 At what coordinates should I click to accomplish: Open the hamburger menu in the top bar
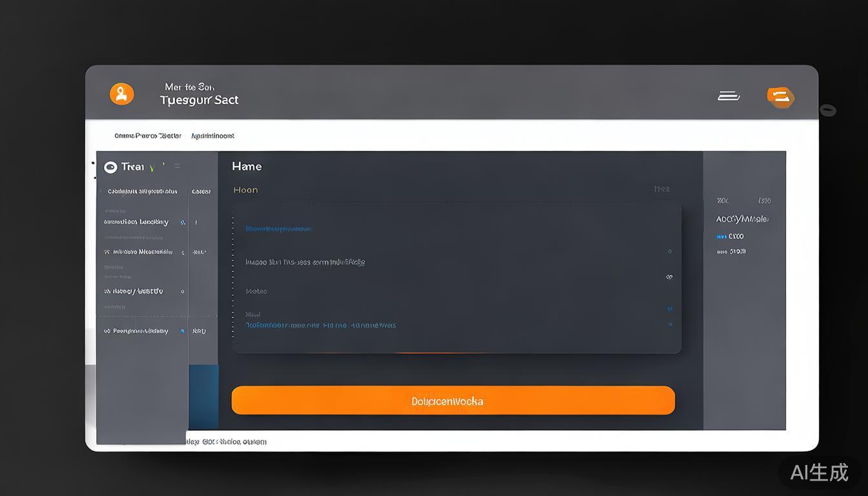coord(728,94)
